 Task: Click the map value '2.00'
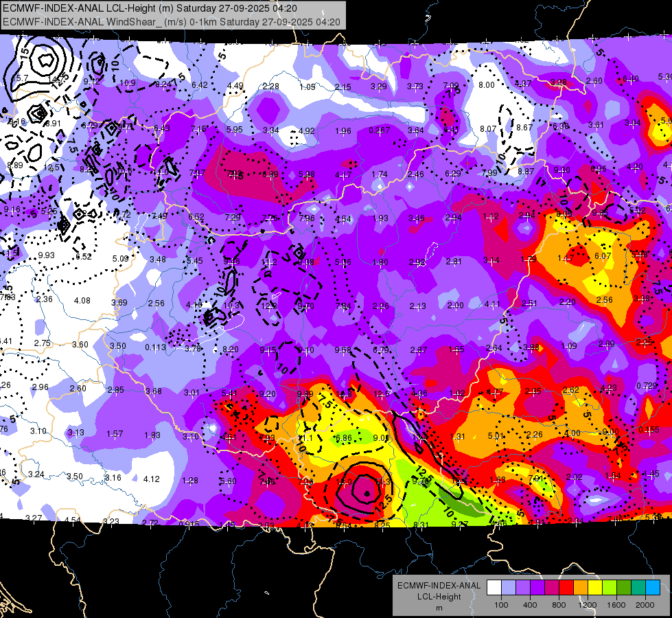click(x=455, y=306)
